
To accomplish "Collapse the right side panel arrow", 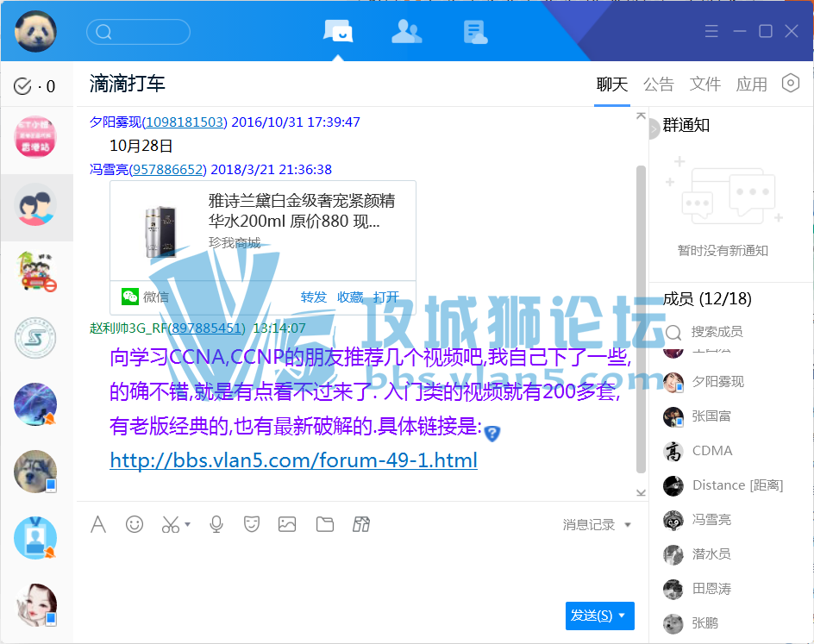I will (654, 129).
